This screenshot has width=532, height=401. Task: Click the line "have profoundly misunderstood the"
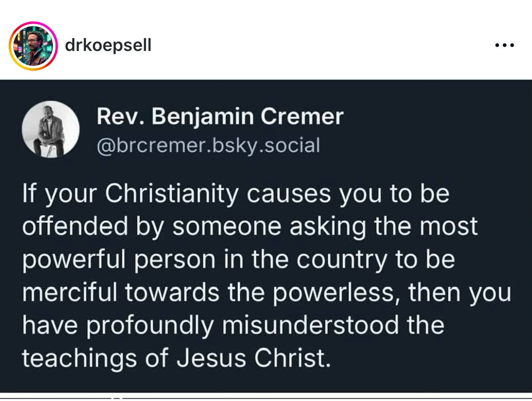[233, 325]
